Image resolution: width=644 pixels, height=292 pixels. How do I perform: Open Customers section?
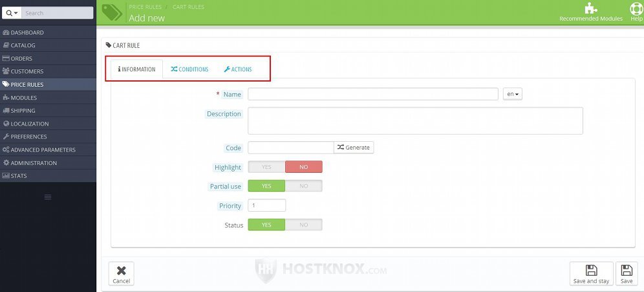[x=48, y=71]
